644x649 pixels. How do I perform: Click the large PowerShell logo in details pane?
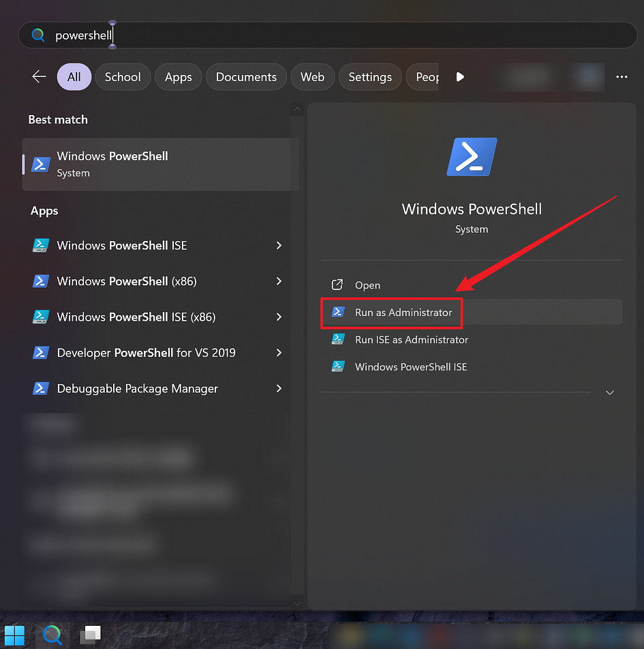click(x=472, y=157)
